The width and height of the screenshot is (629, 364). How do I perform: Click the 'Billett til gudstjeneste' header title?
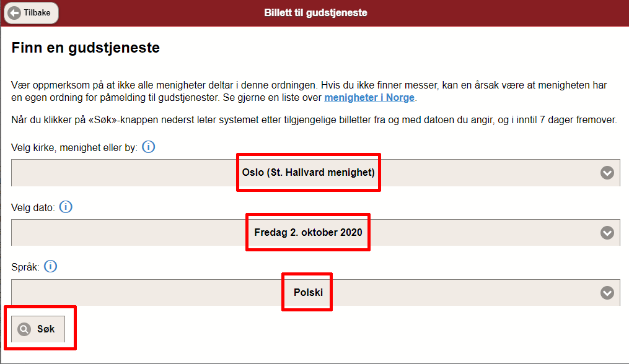point(315,12)
